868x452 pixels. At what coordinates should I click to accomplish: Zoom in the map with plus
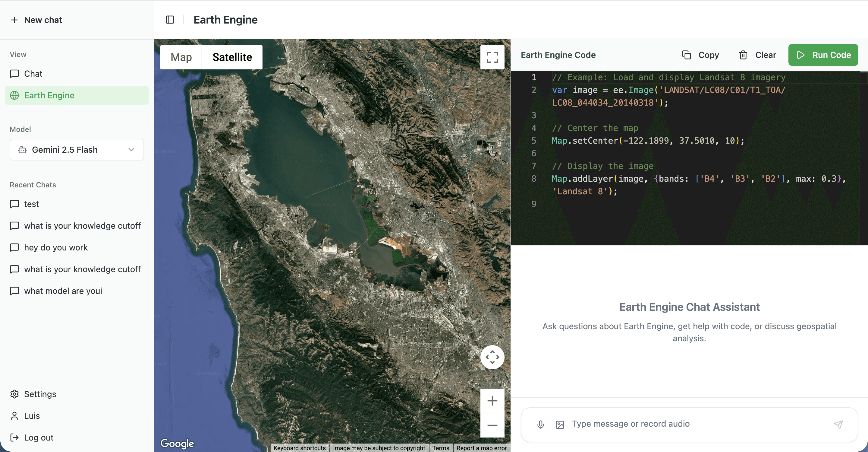tap(492, 401)
